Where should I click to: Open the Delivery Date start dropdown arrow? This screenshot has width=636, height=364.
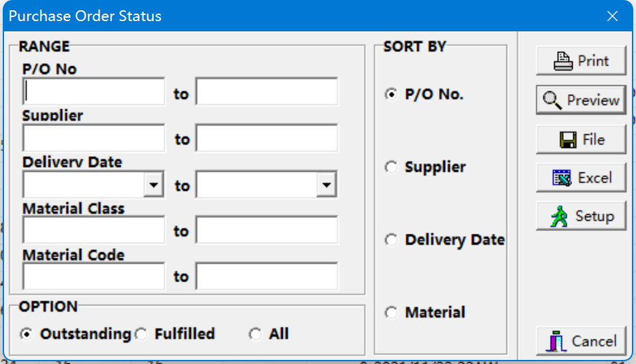coord(153,185)
